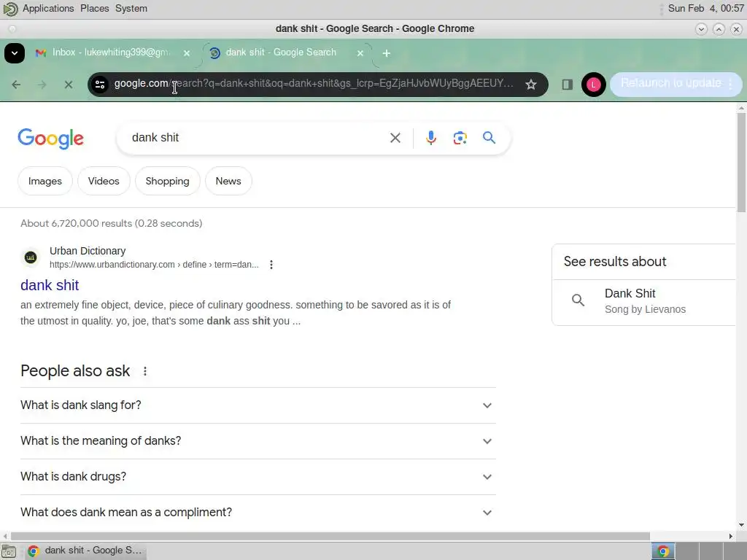Click into the Google search input
The image size is (747, 560).
(x=258, y=138)
